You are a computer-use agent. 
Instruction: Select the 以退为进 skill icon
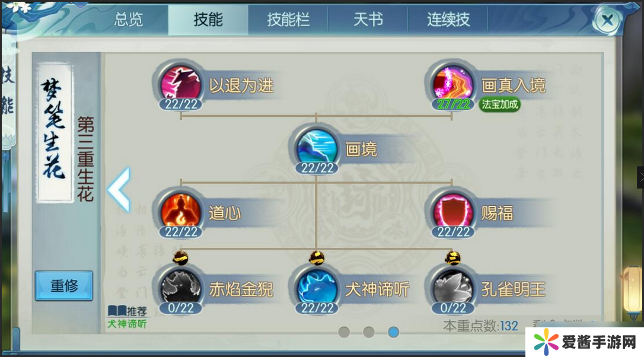(x=181, y=83)
